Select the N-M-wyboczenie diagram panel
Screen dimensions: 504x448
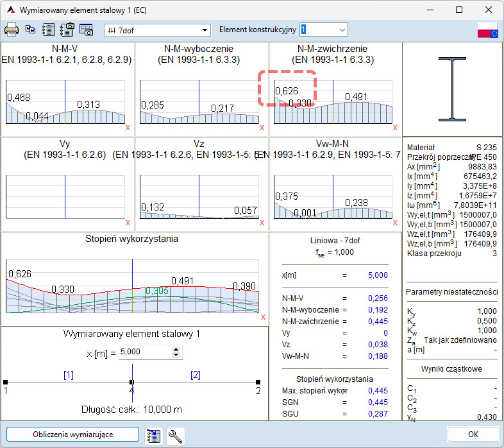click(201, 89)
